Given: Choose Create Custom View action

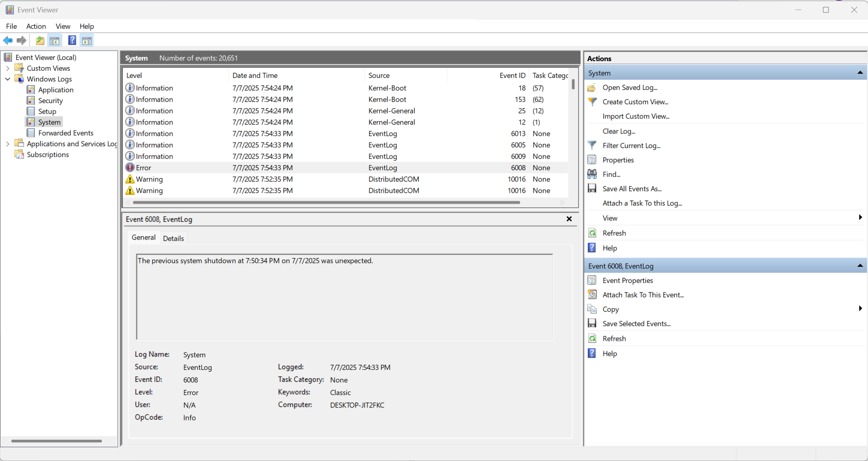Looking at the screenshot, I should (635, 102).
